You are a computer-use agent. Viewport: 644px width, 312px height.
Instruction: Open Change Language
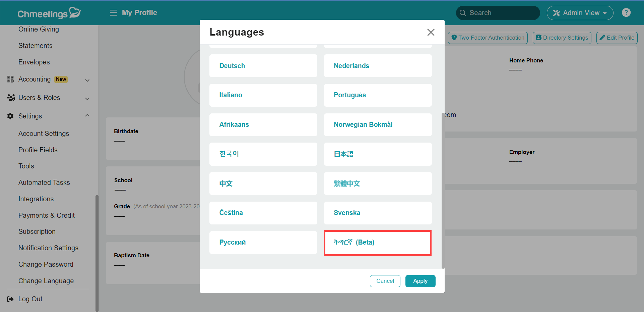pos(46,281)
